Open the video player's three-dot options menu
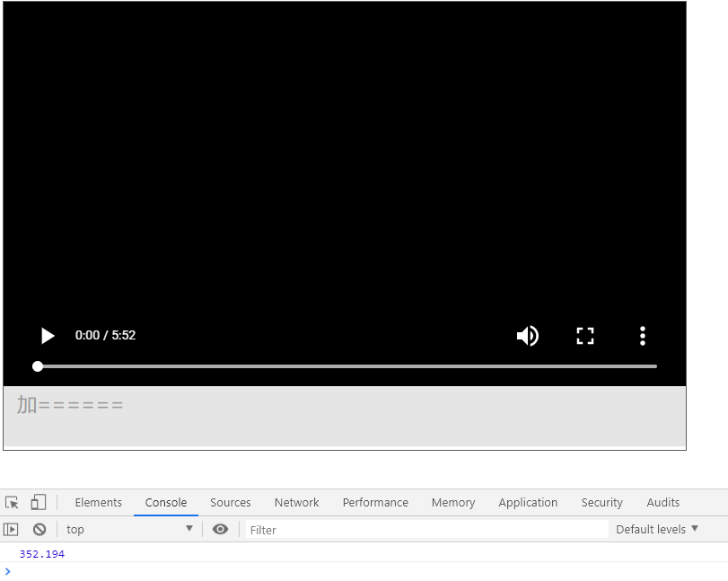The height and width of the screenshot is (581, 728). coord(643,335)
